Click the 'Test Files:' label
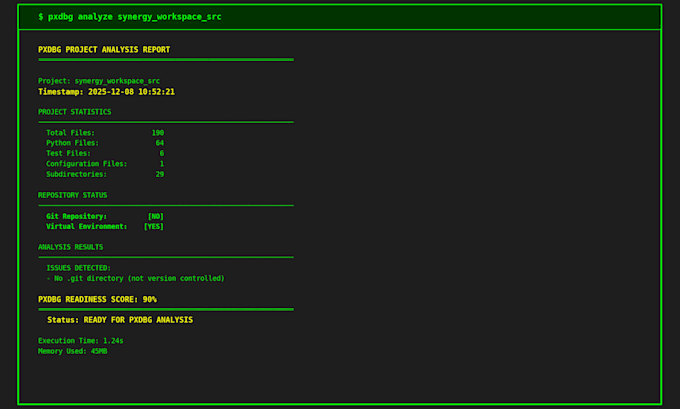 69,154
